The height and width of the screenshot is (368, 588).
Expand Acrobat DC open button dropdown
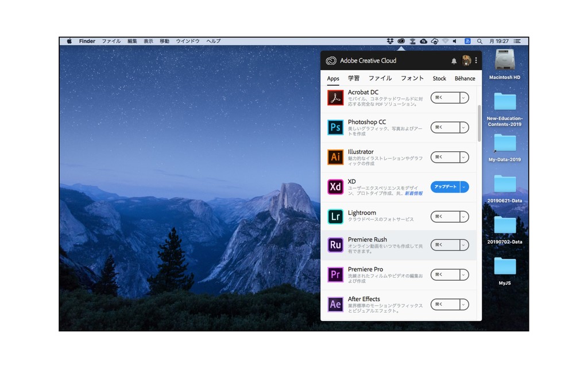tap(464, 98)
